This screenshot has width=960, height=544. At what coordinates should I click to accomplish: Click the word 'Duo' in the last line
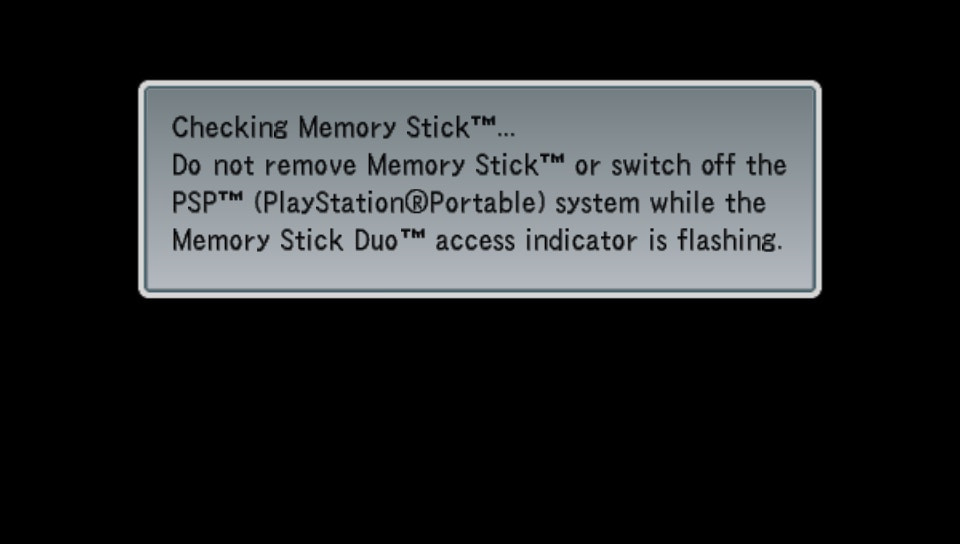tap(376, 240)
